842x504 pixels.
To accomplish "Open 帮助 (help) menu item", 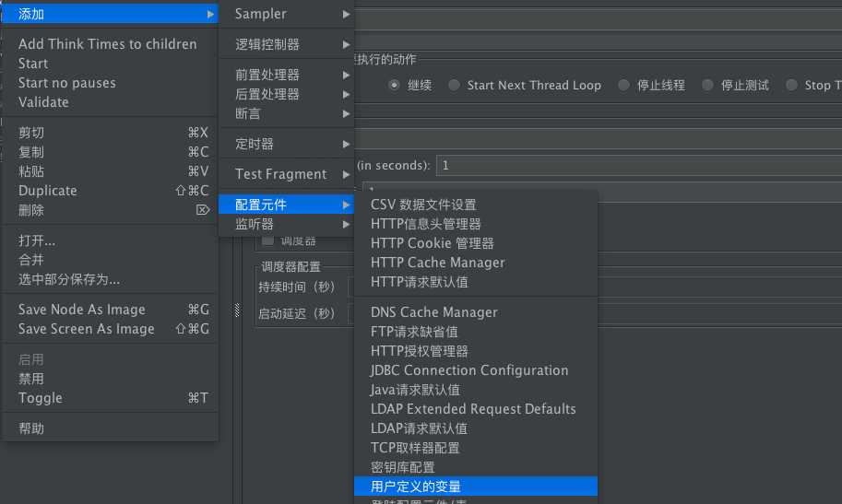I will (x=110, y=428).
